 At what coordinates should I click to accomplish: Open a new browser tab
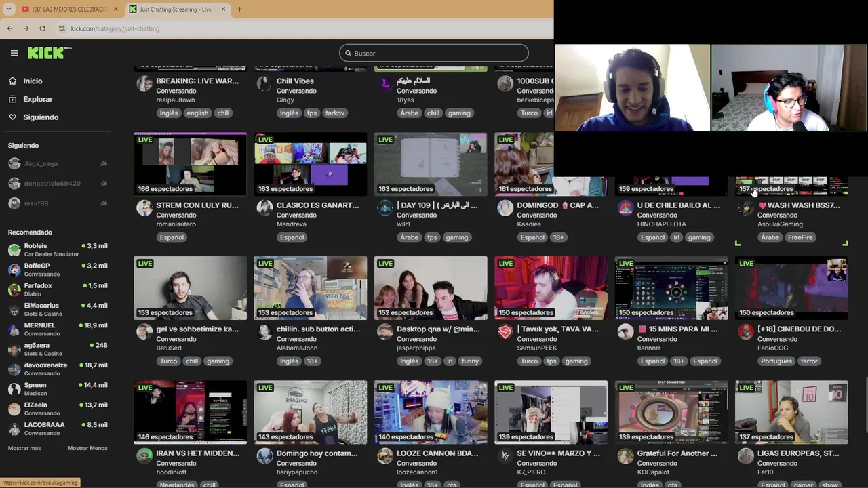click(239, 9)
